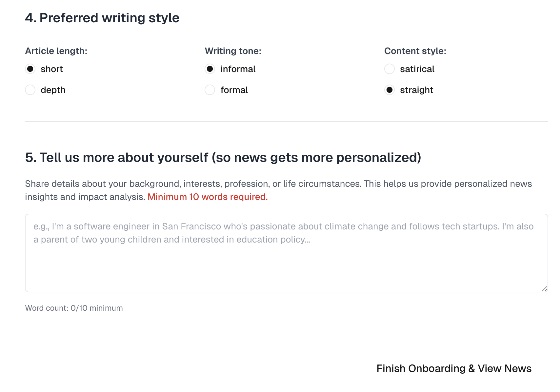Click the word count indicator text
This screenshot has height=392, width=560.
click(x=74, y=308)
